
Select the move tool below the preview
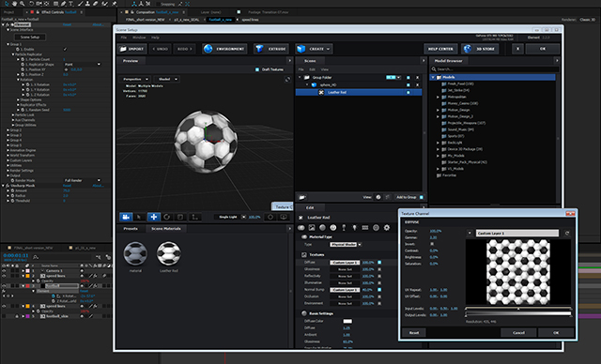(154, 217)
